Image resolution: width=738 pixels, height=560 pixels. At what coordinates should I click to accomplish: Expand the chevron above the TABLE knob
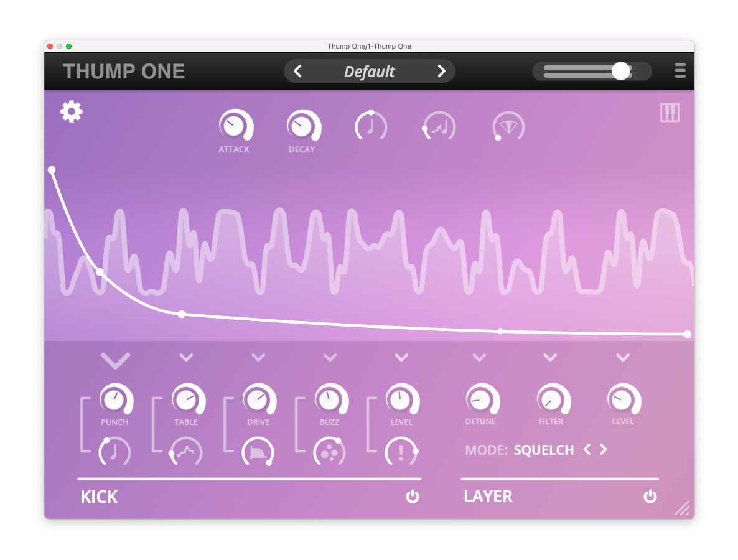pyautogui.click(x=187, y=357)
